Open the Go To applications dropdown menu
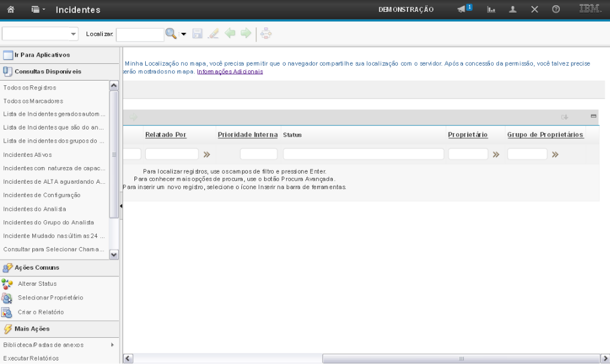The image size is (610, 364). (37, 10)
